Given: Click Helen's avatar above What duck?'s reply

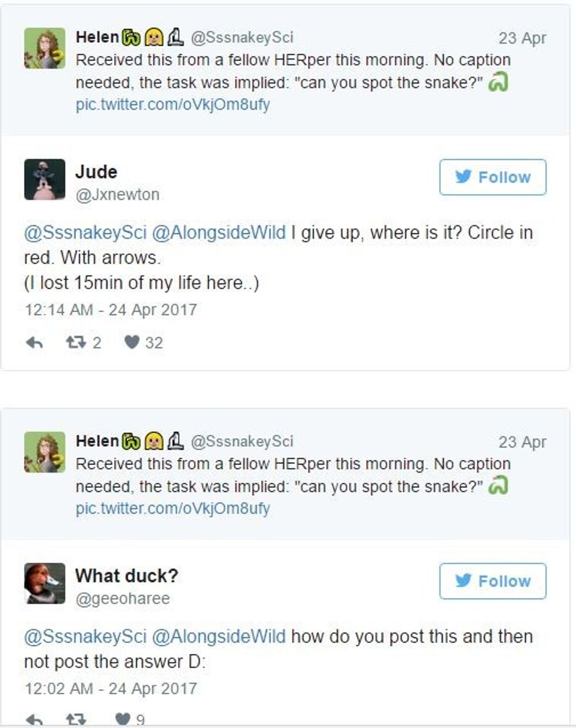Looking at the screenshot, I should point(45,452).
